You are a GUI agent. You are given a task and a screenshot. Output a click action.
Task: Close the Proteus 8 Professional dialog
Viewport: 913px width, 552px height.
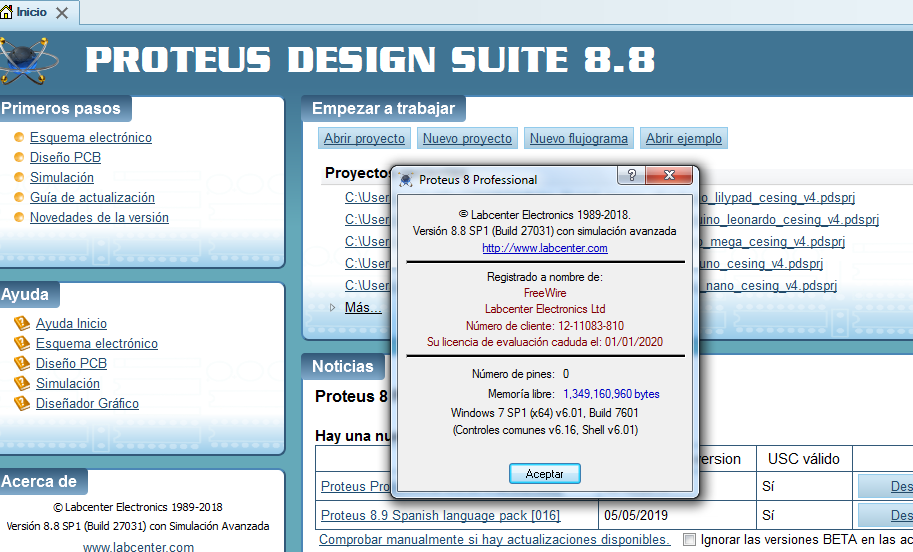click(669, 175)
